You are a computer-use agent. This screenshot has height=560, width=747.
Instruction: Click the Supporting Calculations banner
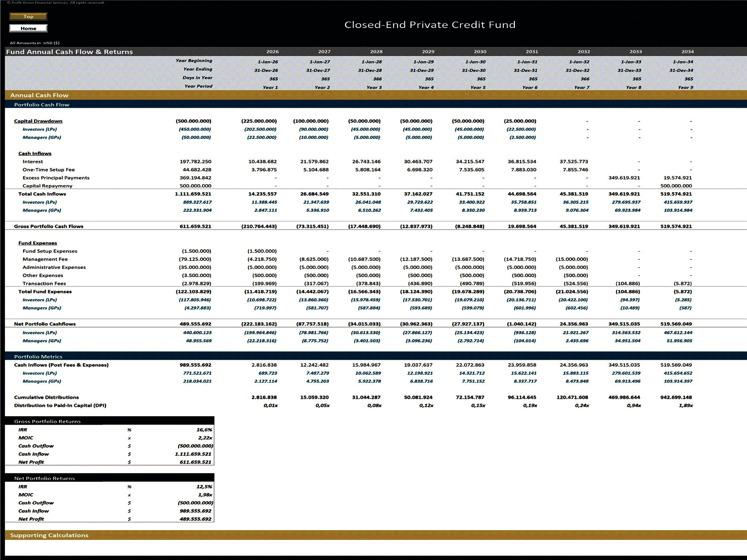[51, 535]
